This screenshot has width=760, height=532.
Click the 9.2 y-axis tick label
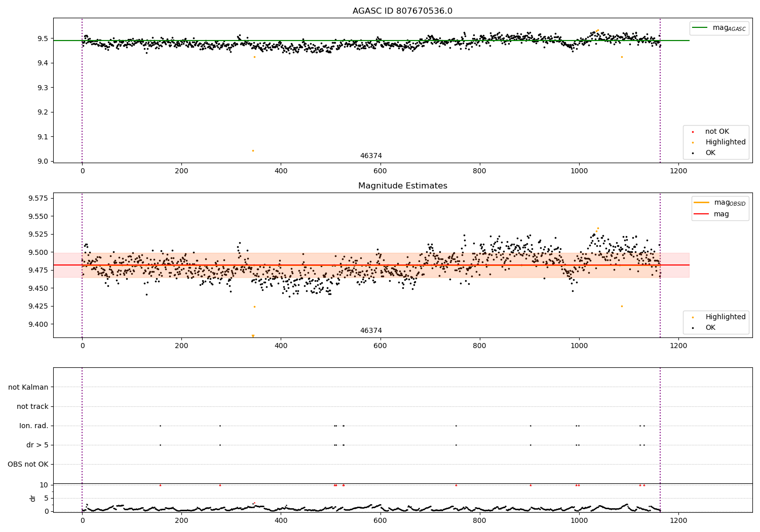42,112
